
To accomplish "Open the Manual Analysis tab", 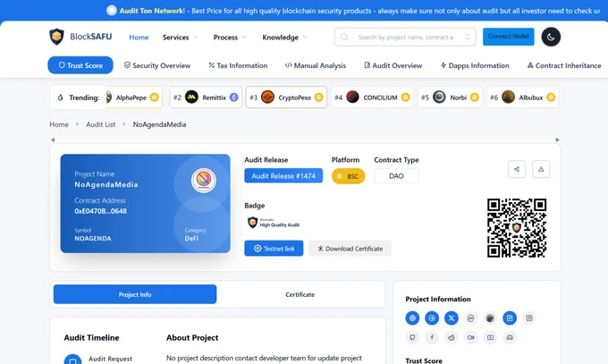I will click(316, 65).
